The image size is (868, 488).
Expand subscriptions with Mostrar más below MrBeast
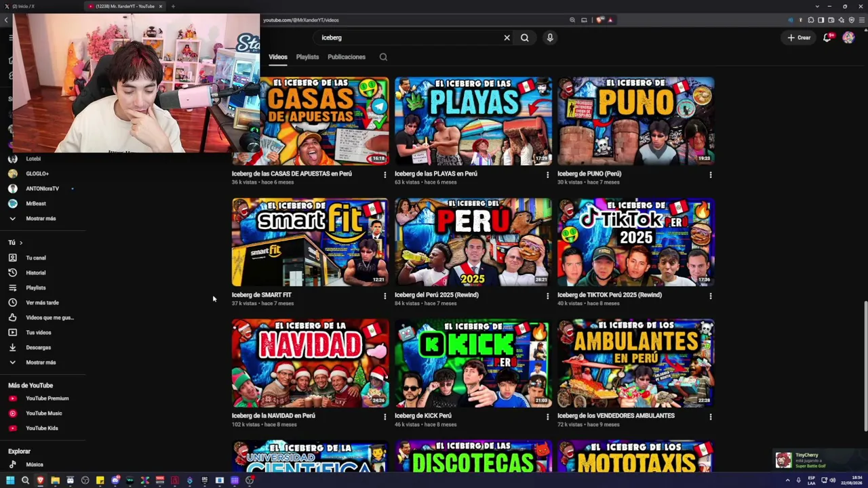(x=41, y=218)
